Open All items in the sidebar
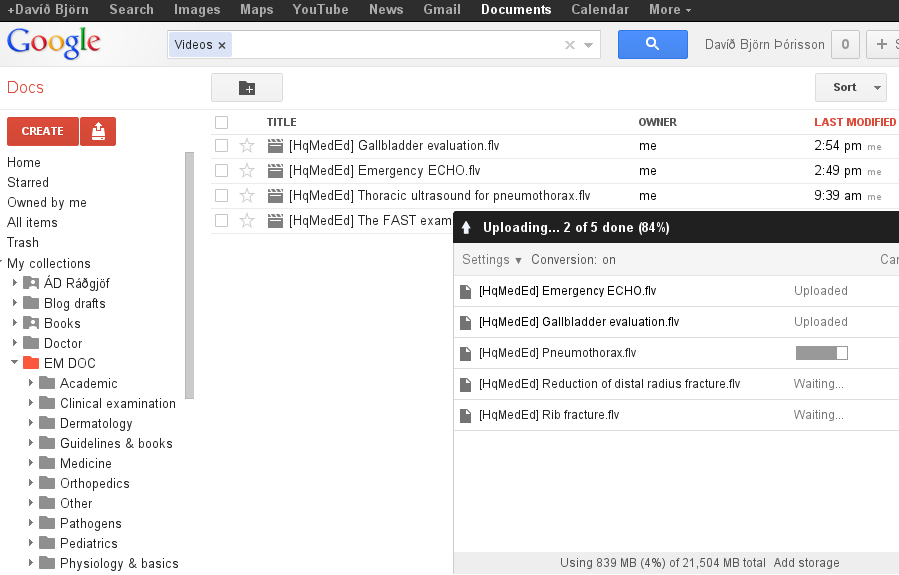The image size is (899, 575). pos(32,222)
